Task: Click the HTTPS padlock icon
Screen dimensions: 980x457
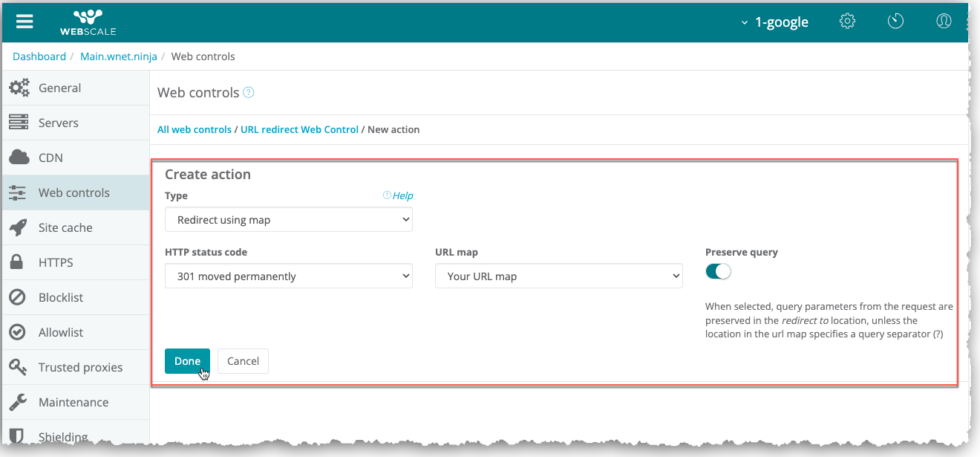Action: 16,262
